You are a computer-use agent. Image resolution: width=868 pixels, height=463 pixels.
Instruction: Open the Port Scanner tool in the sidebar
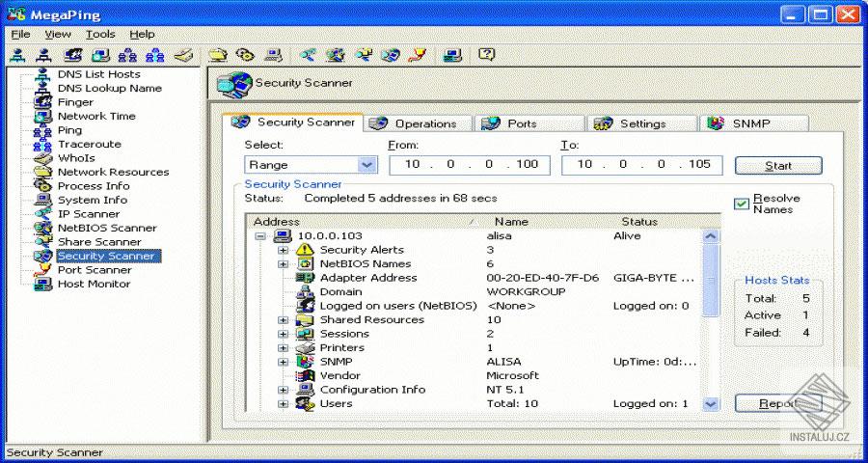95,270
